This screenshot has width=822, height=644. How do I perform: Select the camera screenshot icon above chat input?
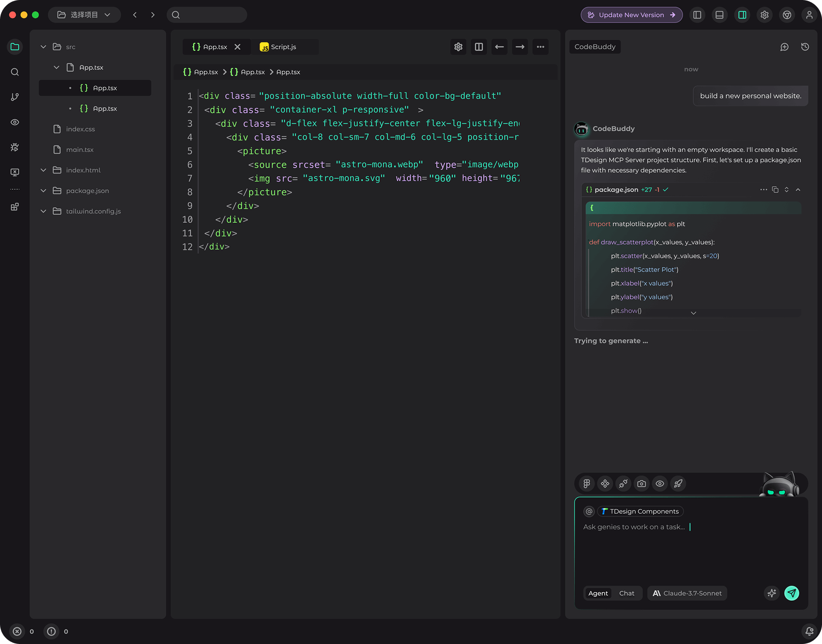641,484
